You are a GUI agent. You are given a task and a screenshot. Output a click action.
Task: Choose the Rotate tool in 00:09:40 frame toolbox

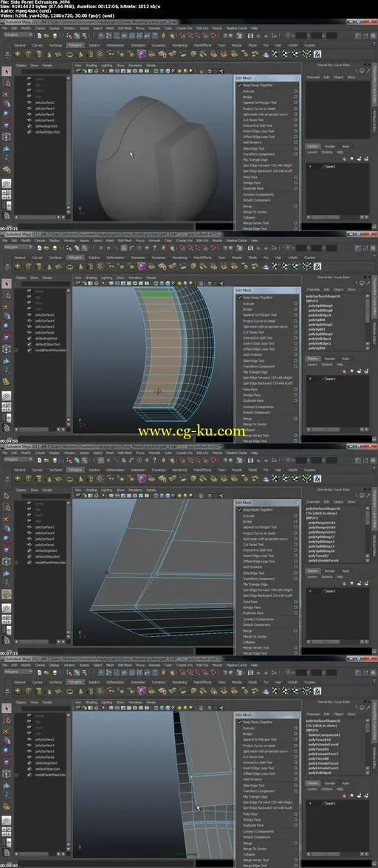coord(7,751)
